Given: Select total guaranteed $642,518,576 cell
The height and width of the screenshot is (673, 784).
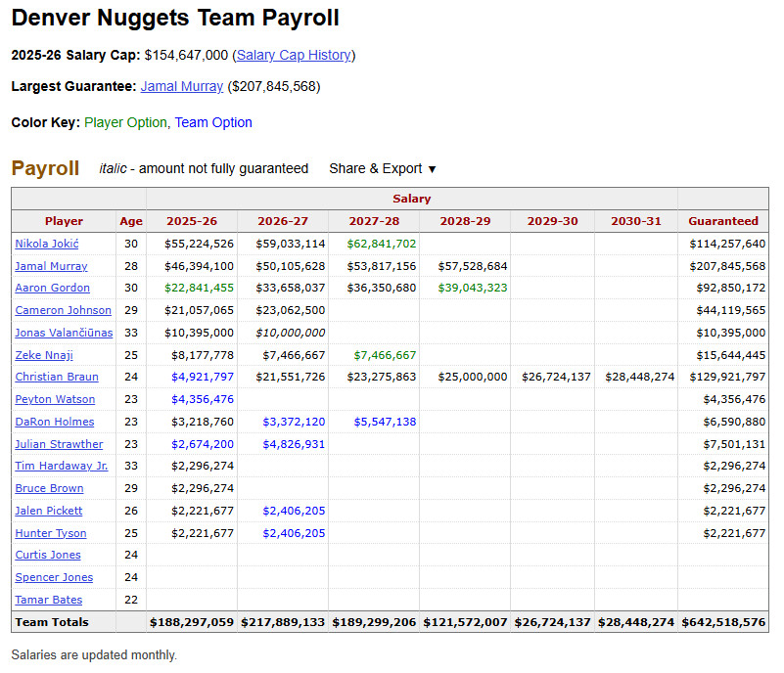Looking at the screenshot, I should coord(723,622).
